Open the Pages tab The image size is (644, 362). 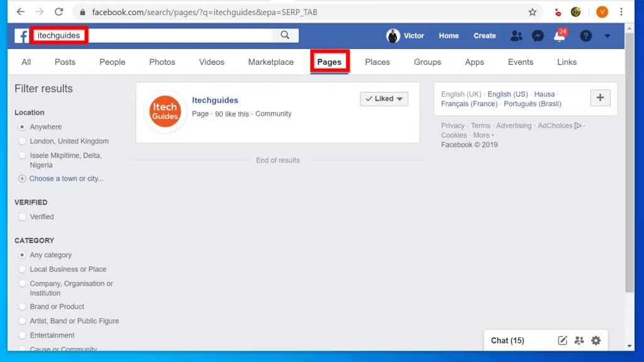pos(330,62)
